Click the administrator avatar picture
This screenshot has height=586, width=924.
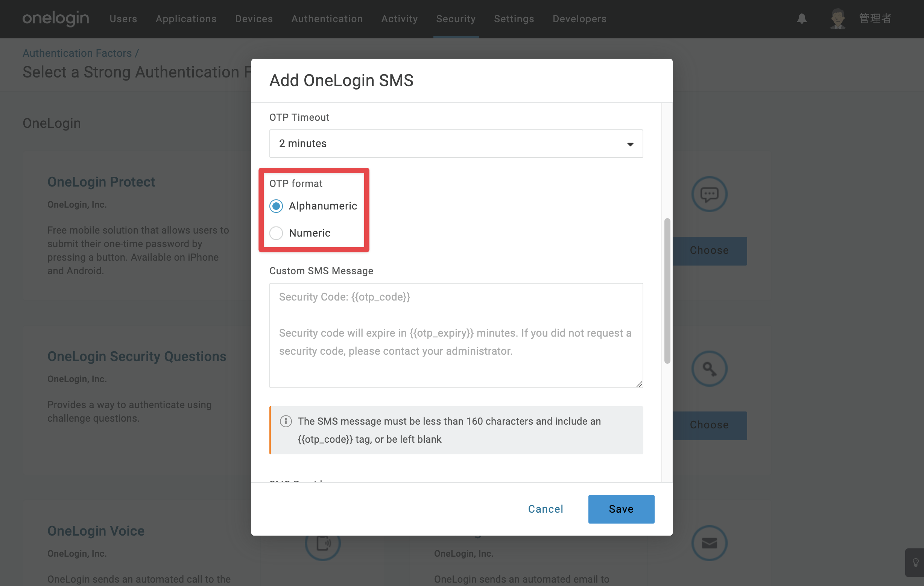pyautogui.click(x=838, y=18)
